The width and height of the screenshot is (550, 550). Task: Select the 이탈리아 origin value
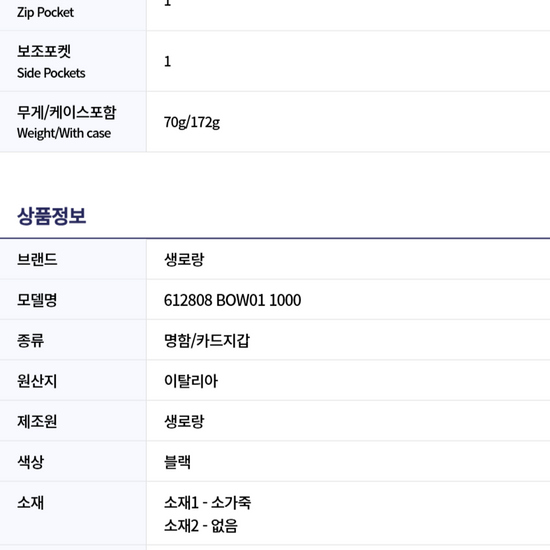[x=191, y=381]
